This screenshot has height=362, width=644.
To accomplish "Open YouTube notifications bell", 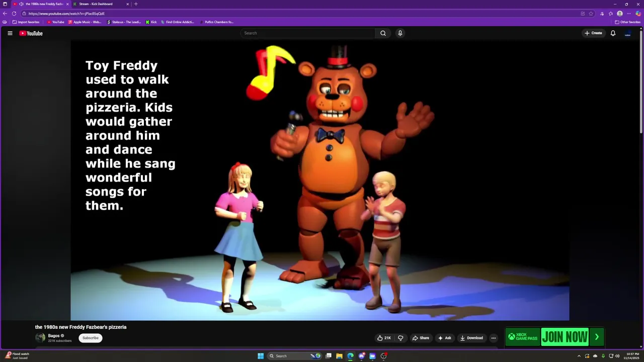I will (613, 33).
